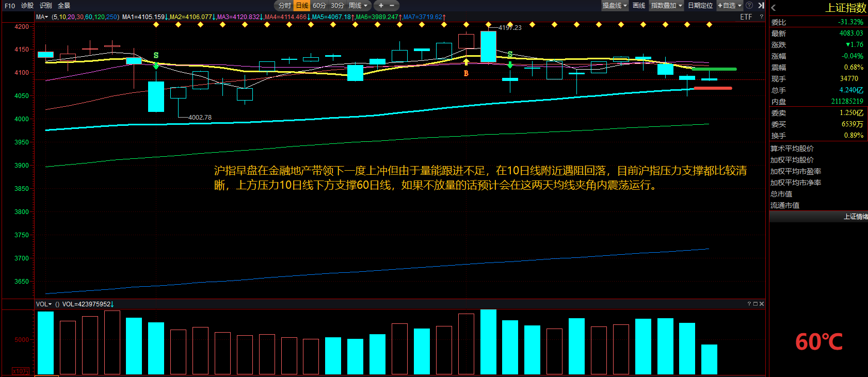Screen dimensions: 868x377
Task: Select the 30分 timeframe
Action: pos(337,6)
